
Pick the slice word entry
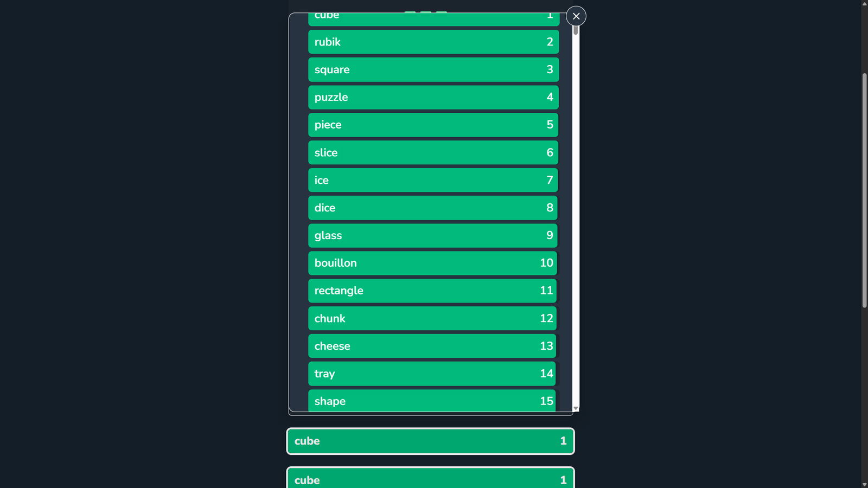coord(433,152)
